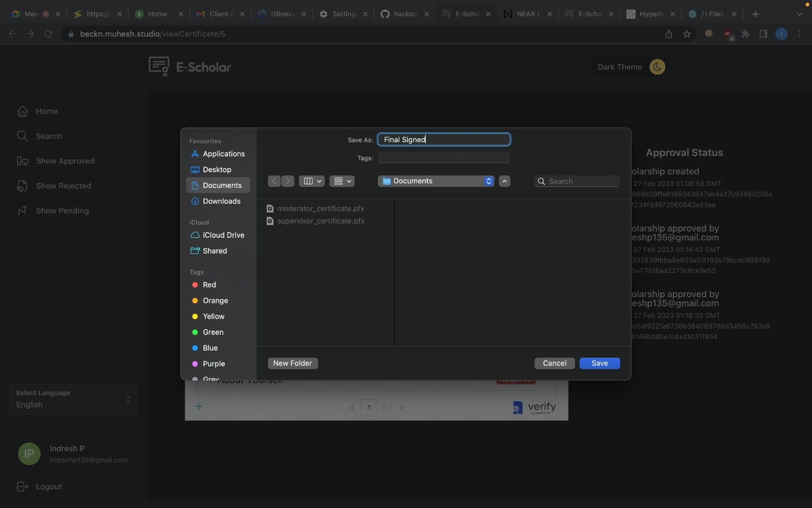Go to previous page in document viewer
Image resolution: width=812 pixels, height=508 pixels.
351,407
